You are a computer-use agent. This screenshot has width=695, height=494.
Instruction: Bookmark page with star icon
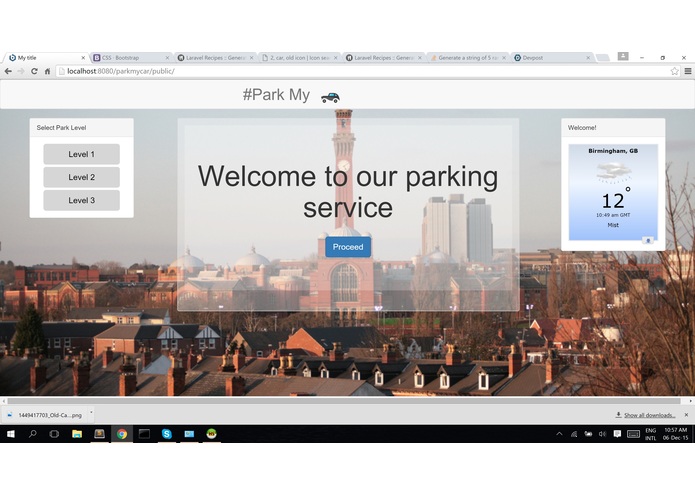(x=674, y=71)
